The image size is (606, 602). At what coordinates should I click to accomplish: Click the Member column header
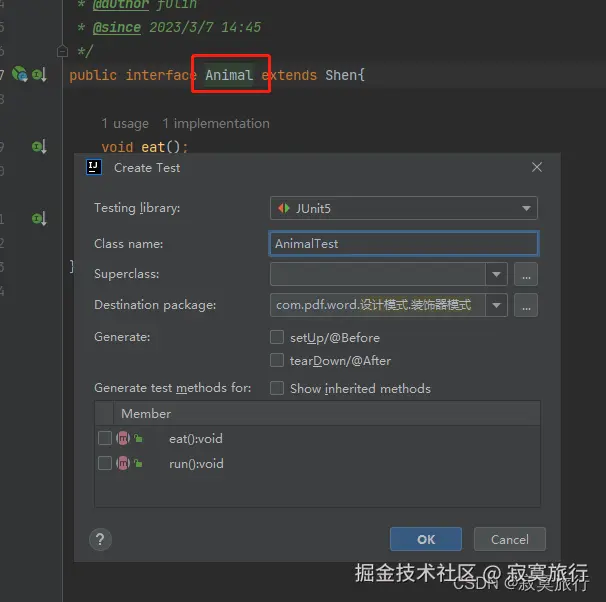[146, 414]
